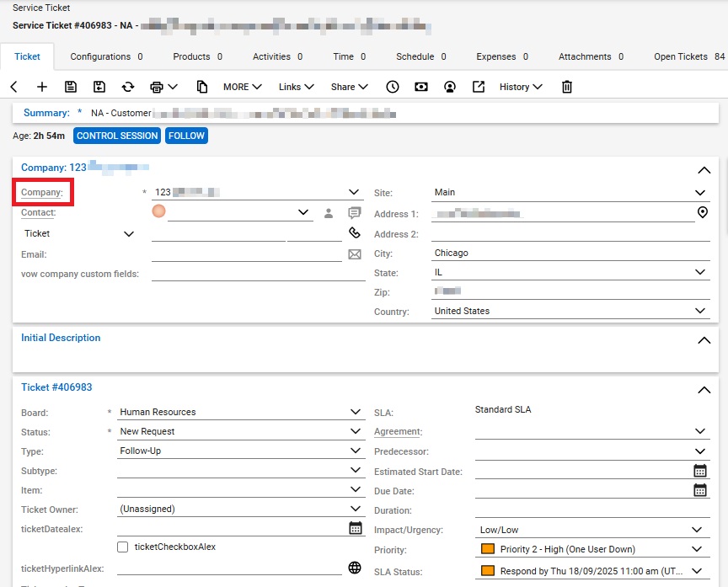This screenshot has width=728, height=587.
Task: Click the plus icon to add new ticket
Action: tap(42, 87)
